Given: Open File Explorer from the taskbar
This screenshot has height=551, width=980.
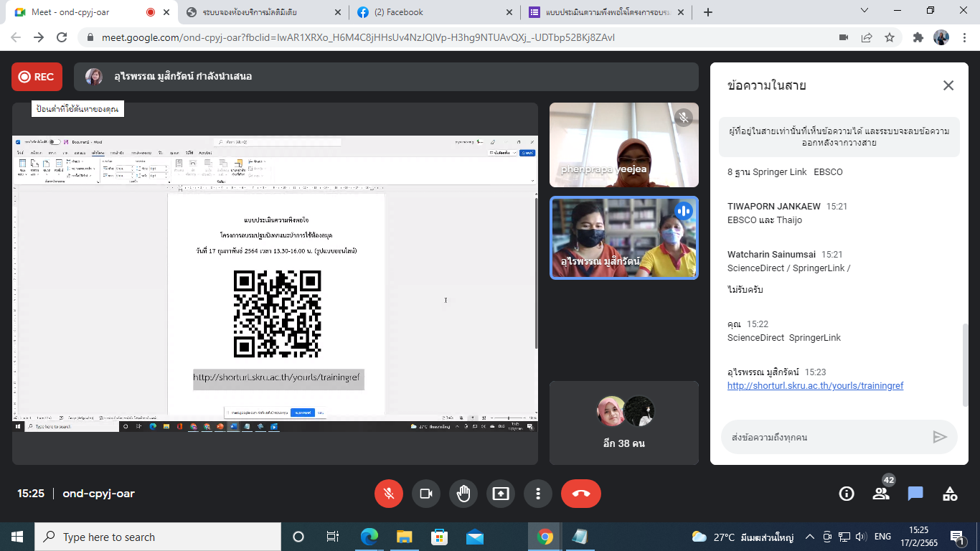Looking at the screenshot, I should tap(404, 537).
